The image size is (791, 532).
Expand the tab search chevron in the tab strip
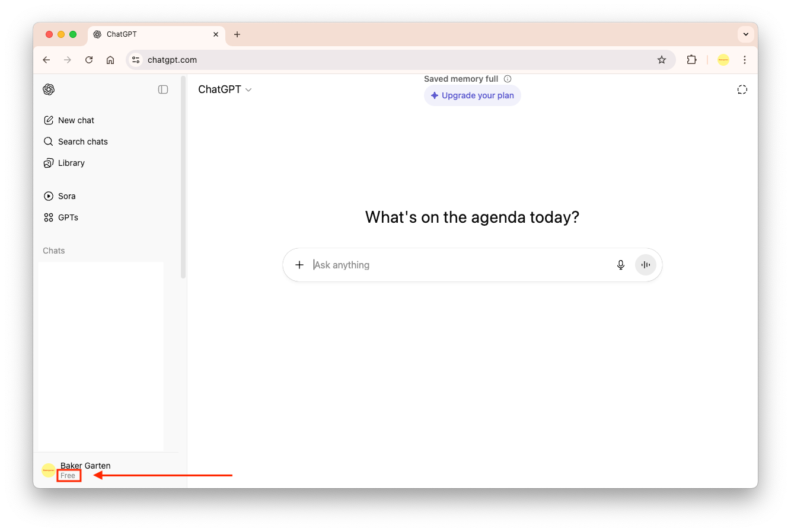click(746, 34)
